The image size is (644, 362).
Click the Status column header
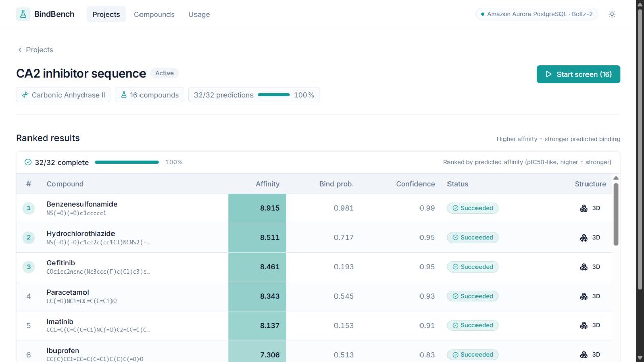(x=458, y=184)
